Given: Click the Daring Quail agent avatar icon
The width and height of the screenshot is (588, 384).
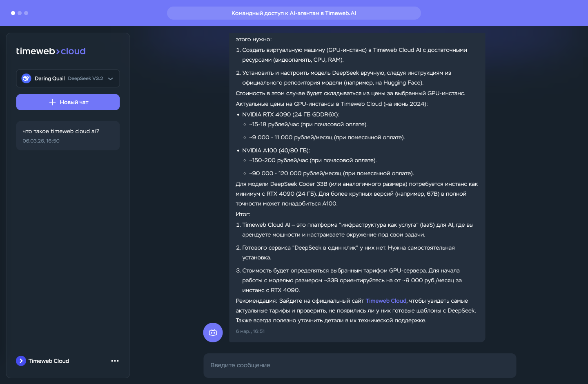Looking at the screenshot, I should click(x=27, y=78).
